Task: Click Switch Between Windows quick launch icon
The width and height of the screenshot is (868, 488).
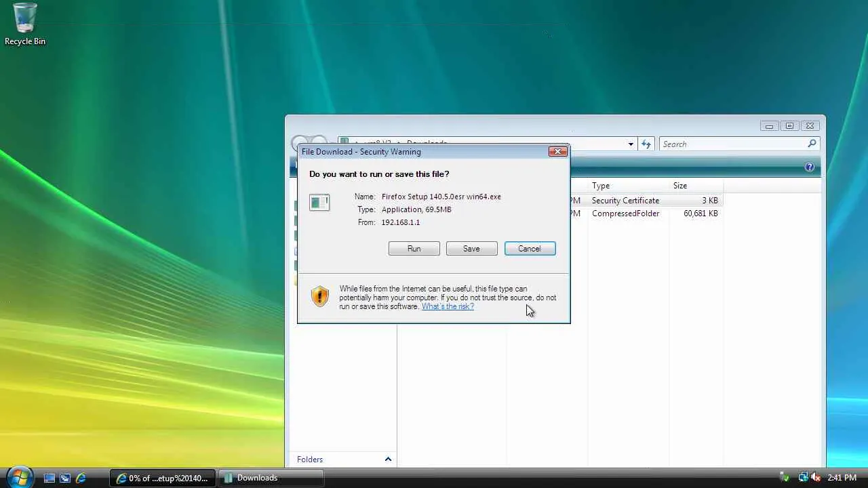Action: click(65, 478)
